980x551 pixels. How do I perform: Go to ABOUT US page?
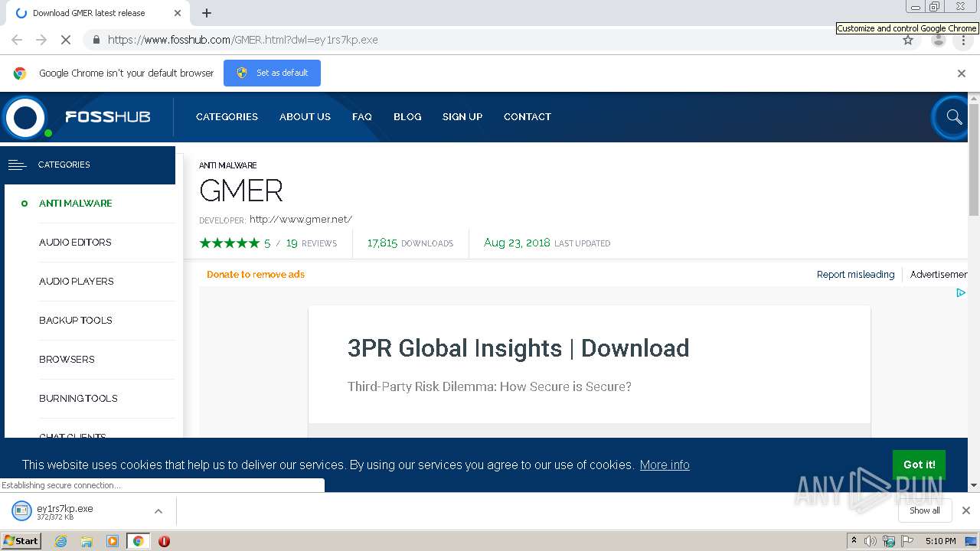pyautogui.click(x=305, y=117)
